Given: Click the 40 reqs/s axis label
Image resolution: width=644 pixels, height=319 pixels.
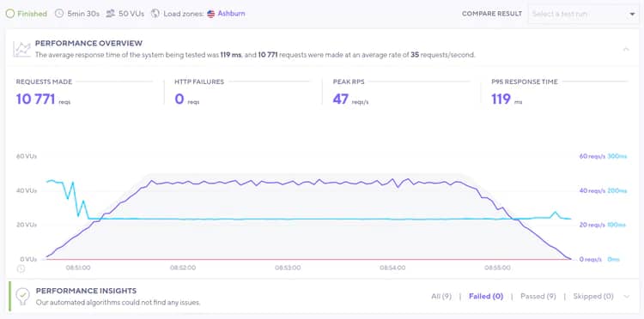Looking at the screenshot, I should [592, 190].
